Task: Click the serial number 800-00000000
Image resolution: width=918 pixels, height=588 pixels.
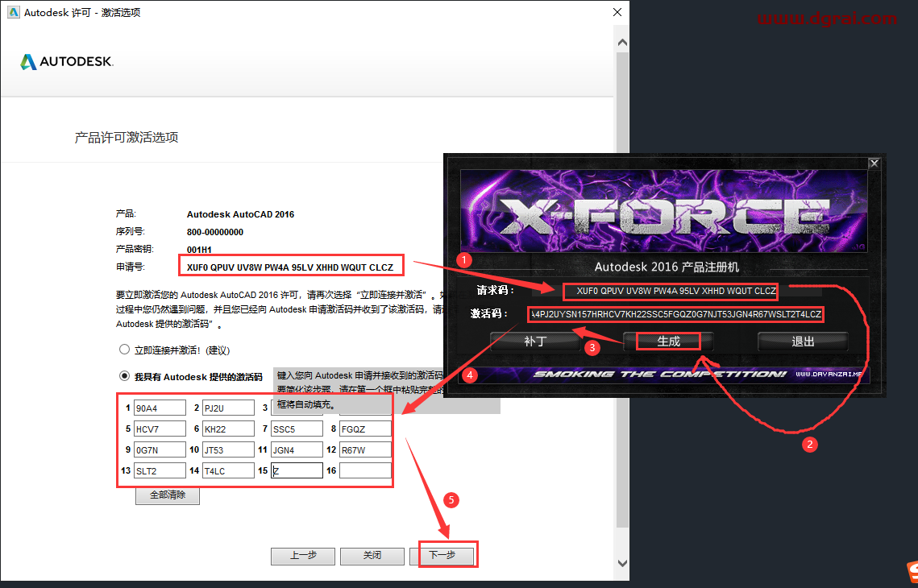Action: (x=215, y=232)
